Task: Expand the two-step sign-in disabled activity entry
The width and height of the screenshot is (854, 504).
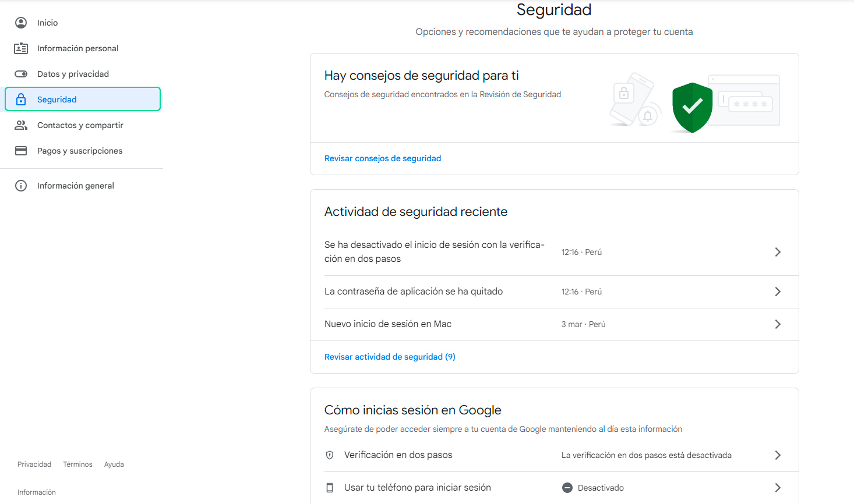Action: pyautogui.click(x=777, y=252)
